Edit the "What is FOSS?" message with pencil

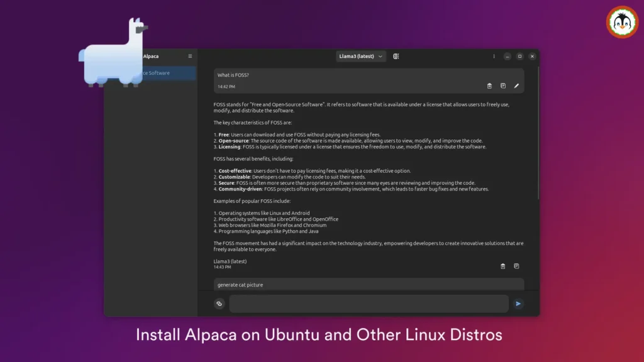click(516, 85)
